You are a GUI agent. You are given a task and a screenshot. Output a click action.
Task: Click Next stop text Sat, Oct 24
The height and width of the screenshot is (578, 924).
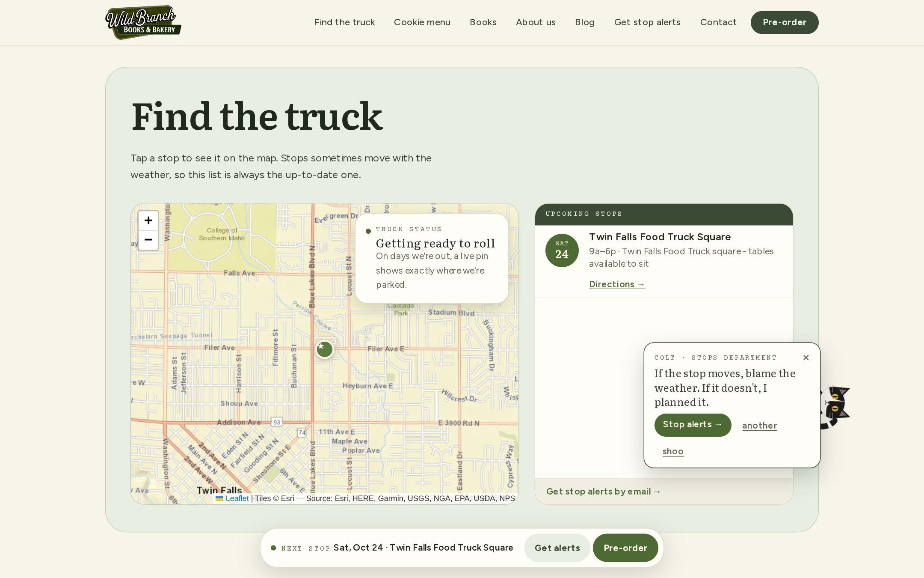pos(423,548)
